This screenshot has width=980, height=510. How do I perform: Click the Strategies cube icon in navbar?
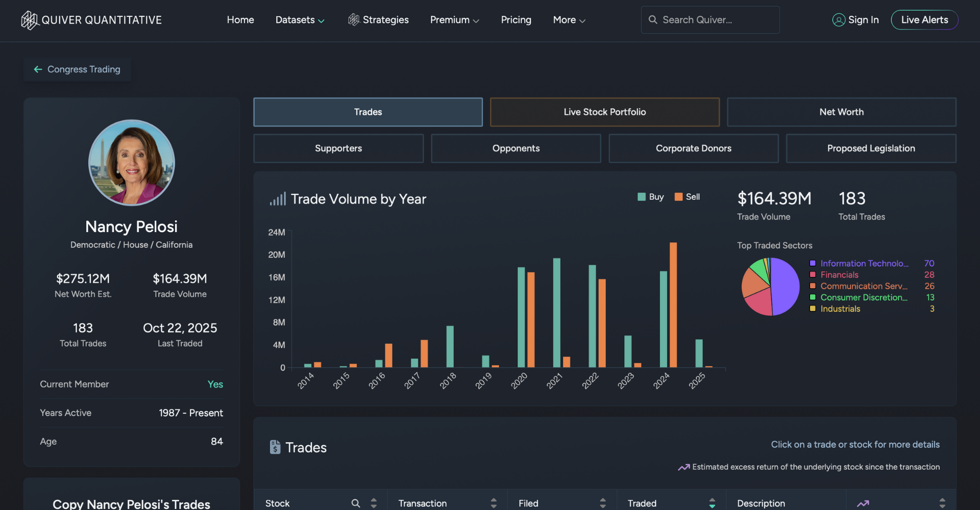coord(354,19)
